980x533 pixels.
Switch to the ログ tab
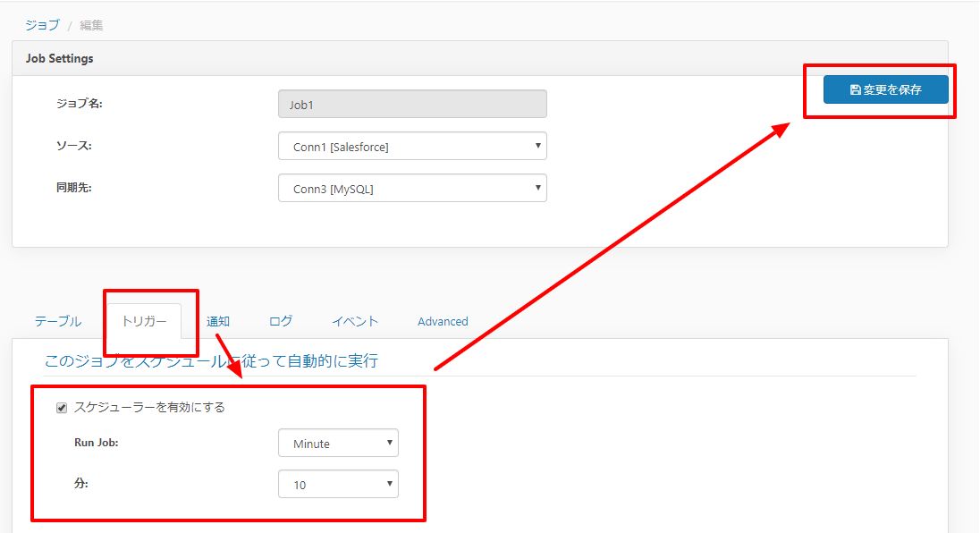click(x=281, y=321)
